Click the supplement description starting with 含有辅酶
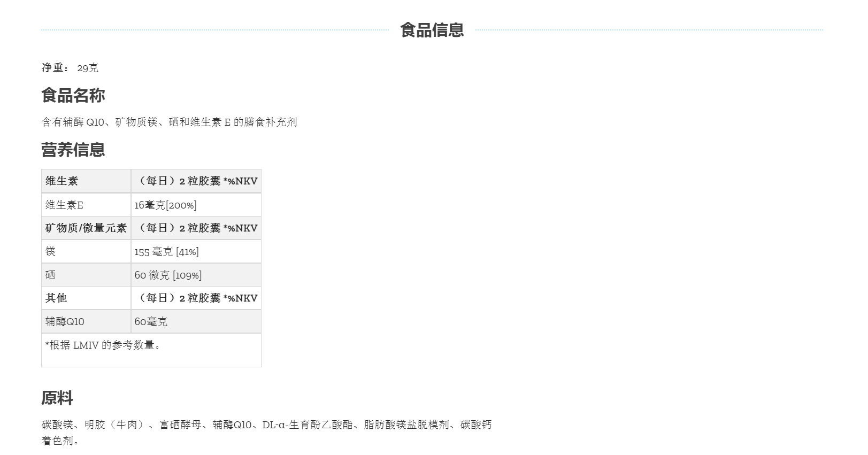The width and height of the screenshot is (868, 455). (x=169, y=122)
